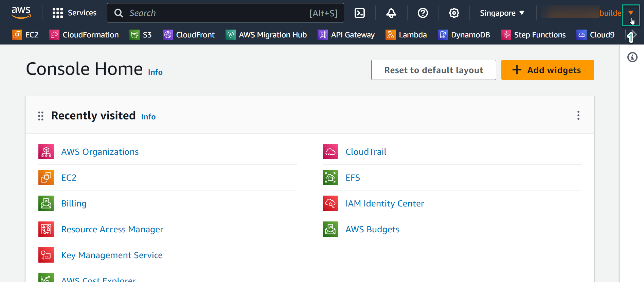The width and height of the screenshot is (644, 282).
Task: Click the CloudTrail service icon
Action: point(330,152)
